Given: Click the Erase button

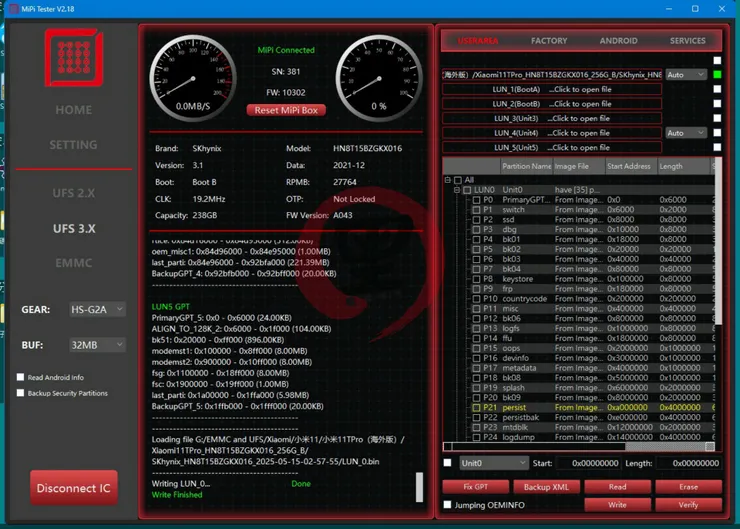Looking at the screenshot, I should (689, 487).
